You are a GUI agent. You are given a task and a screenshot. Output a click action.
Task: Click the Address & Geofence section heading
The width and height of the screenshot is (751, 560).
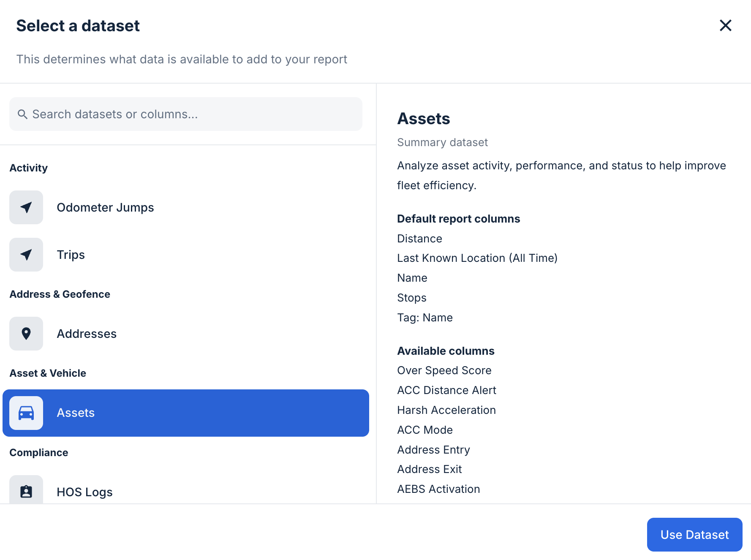coord(60,294)
